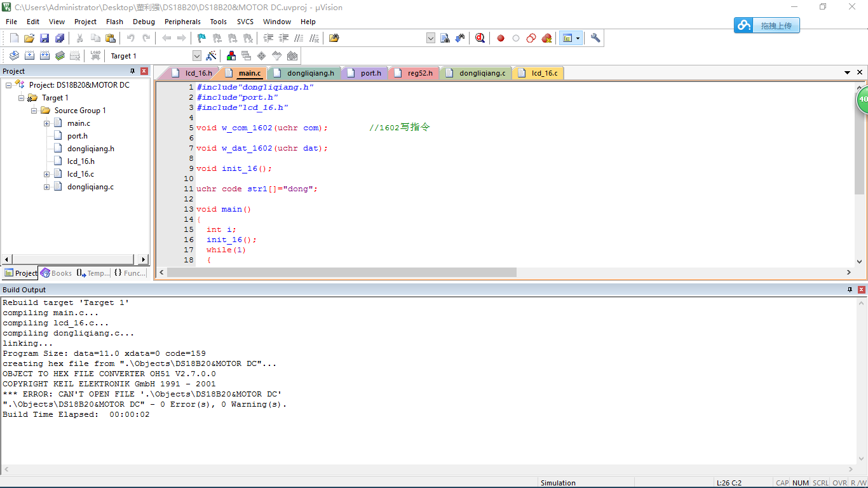
Task: Indent selected lines icon
Action: (269, 38)
